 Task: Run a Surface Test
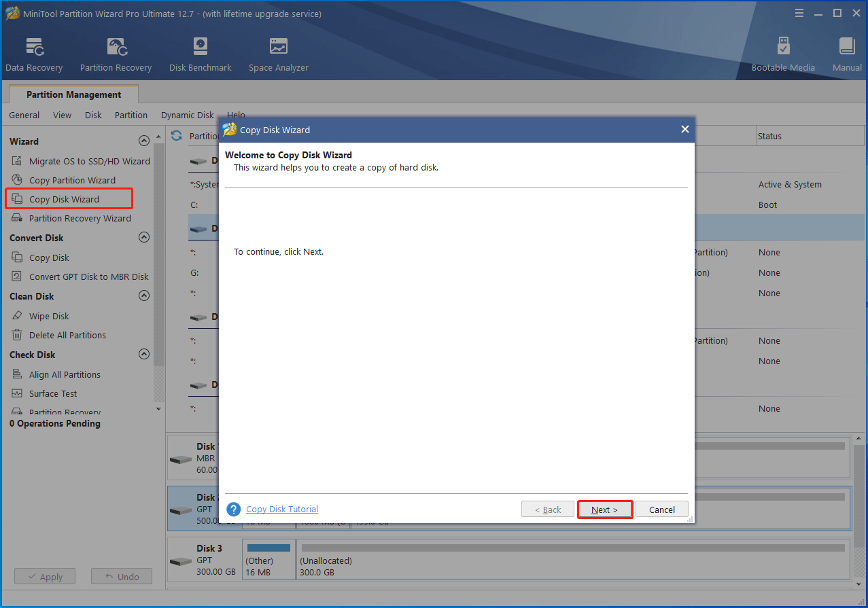pyautogui.click(x=54, y=393)
